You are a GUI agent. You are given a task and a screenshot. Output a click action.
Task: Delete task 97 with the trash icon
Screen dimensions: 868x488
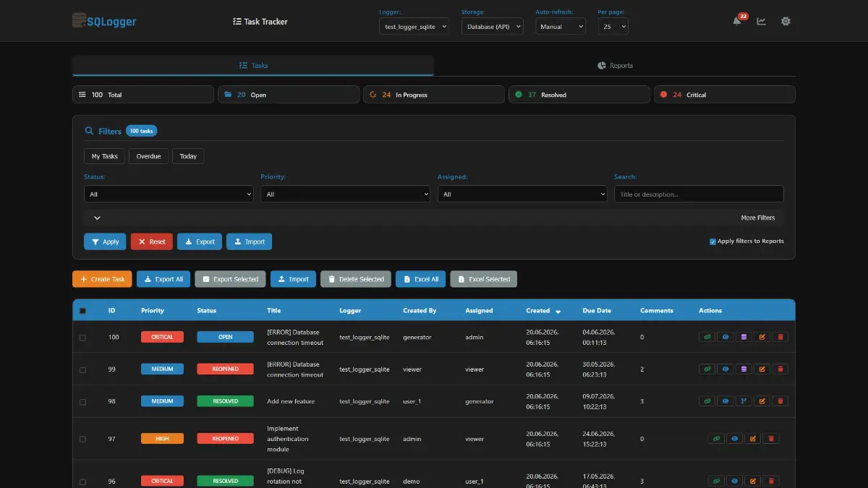click(x=771, y=438)
